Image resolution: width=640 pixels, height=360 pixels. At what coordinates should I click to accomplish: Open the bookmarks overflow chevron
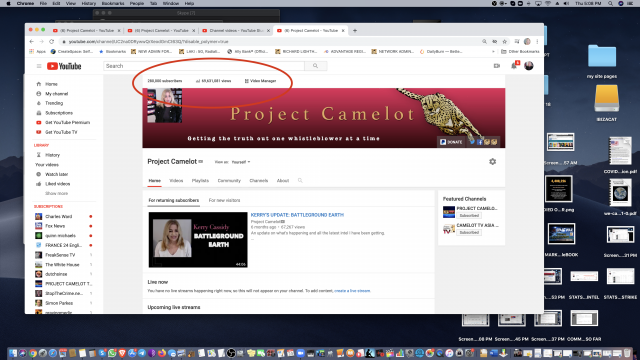click(493, 52)
